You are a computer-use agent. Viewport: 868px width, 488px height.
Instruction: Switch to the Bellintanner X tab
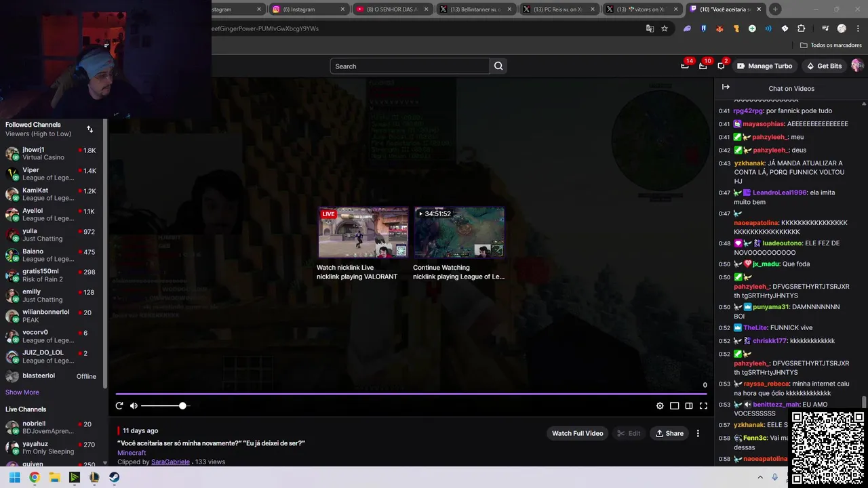[477, 9]
